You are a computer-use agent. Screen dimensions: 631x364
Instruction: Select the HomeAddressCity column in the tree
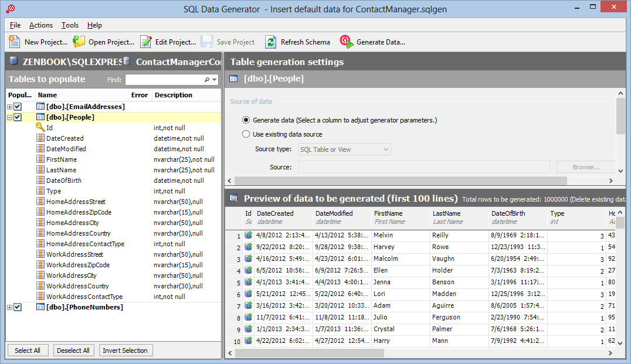click(x=72, y=223)
